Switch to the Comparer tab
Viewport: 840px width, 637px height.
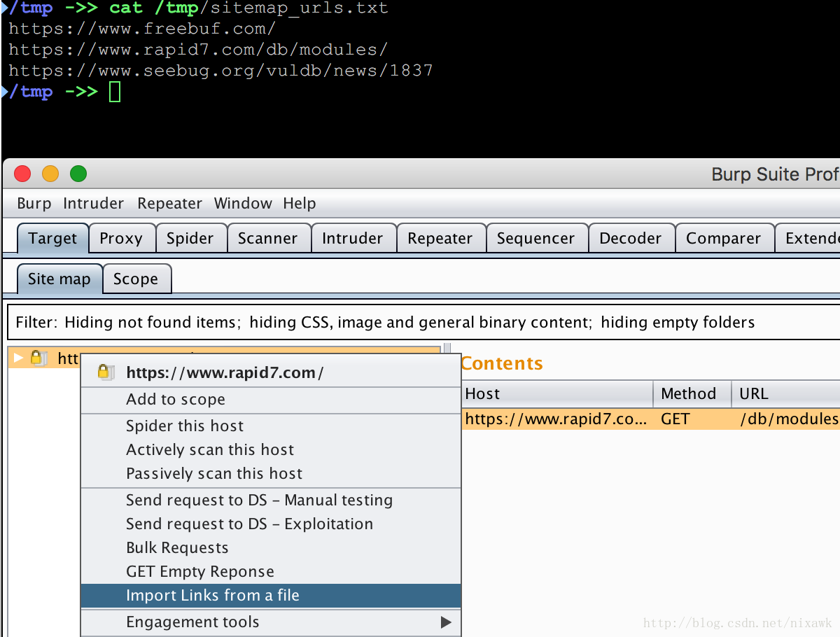(724, 238)
